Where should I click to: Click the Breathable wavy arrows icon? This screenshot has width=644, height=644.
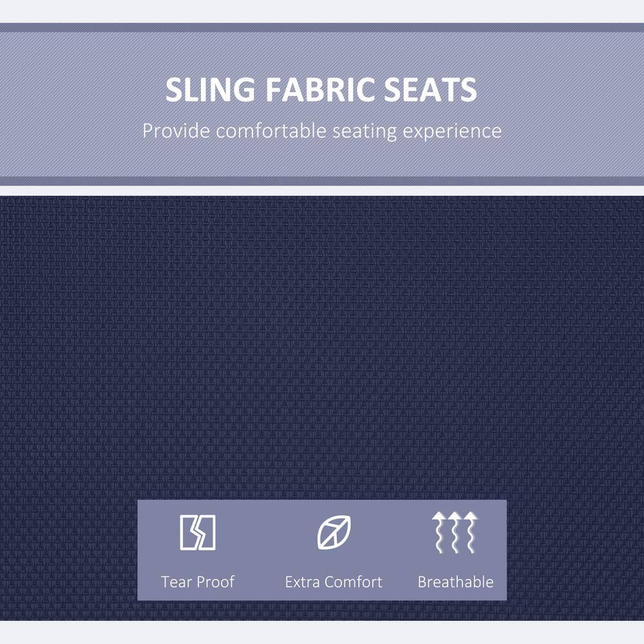point(455,533)
